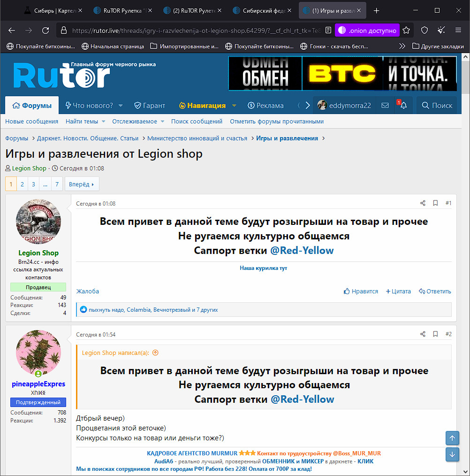Switch to '(2) RuTOR Рулетк' browser tab
This screenshot has width=470, height=476.
click(193, 11)
